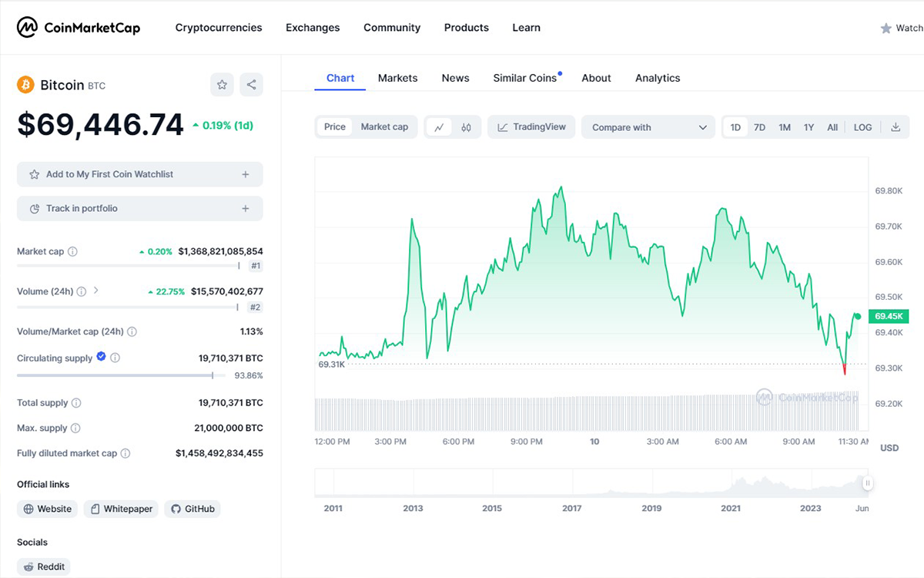Click plus icon on Track in portfolio

(246, 208)
